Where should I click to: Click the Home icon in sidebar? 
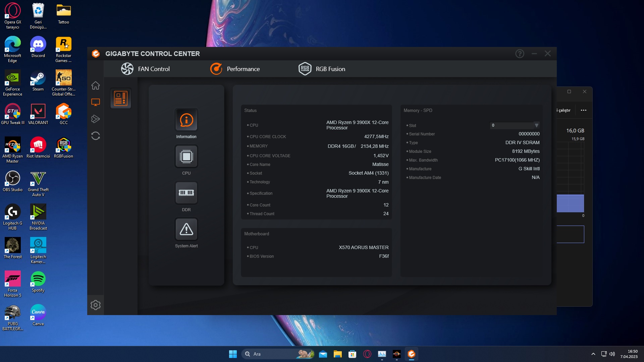(x=96, y=85)
